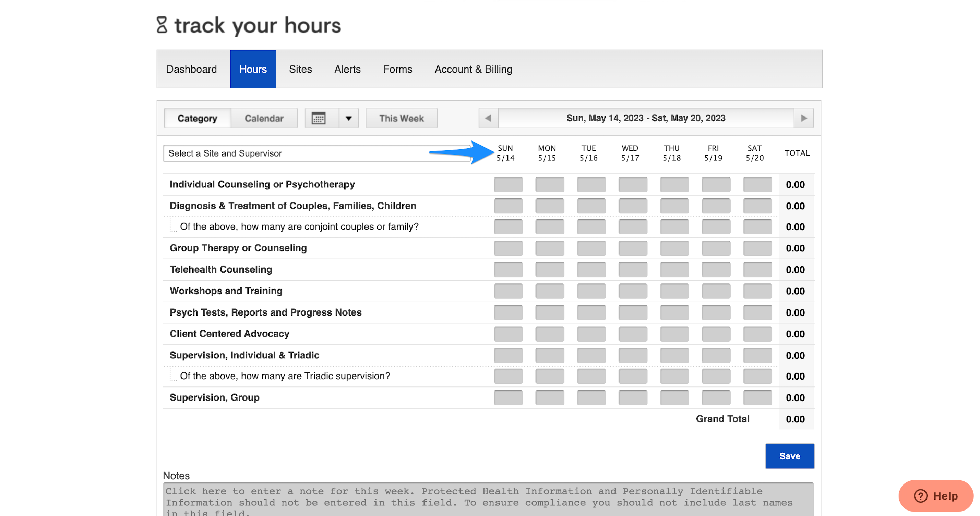Select Individual Counseling hours field for Wednesday 5/17
The height and width of the screenshot is (516, 980).
click(x=633, y=184)
